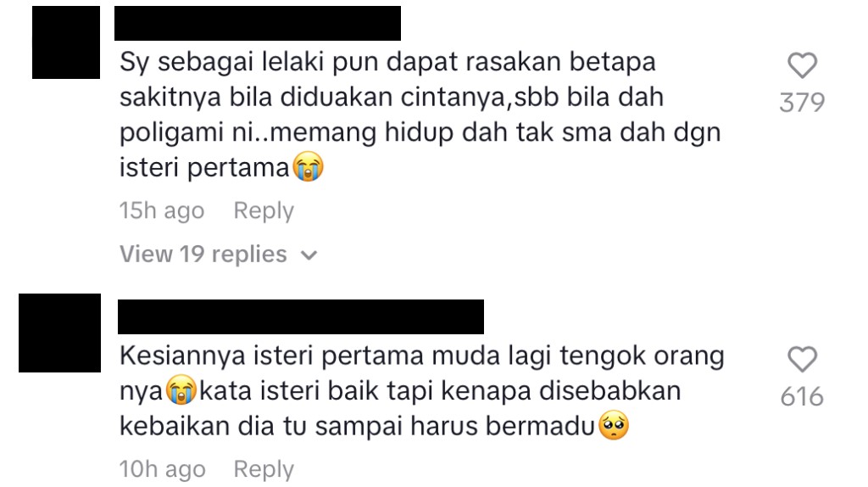Open the second commenter's redacted username
The image size is (868, 487).
pyautogui.click(x=301, y=317)
